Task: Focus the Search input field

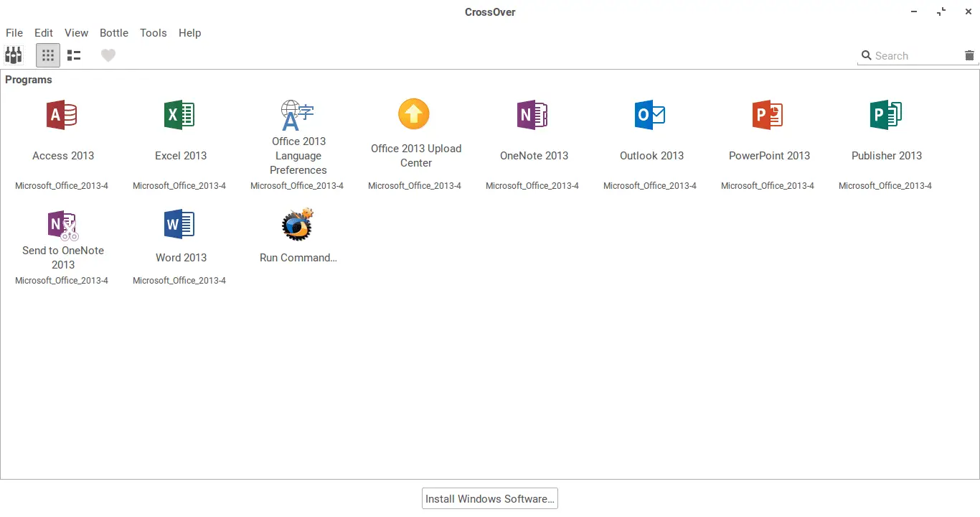Action: tap(918, 56)
